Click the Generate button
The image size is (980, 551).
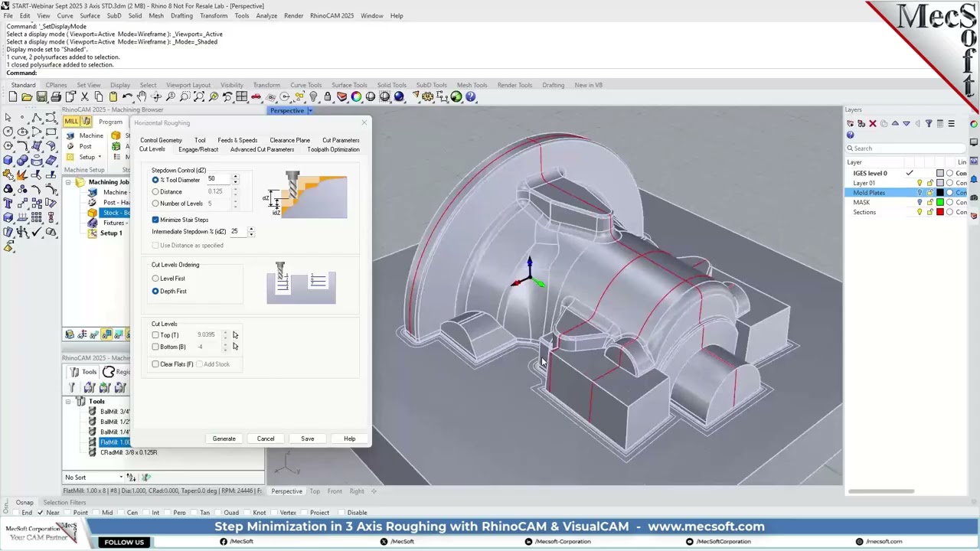click(x=224, y=439)
